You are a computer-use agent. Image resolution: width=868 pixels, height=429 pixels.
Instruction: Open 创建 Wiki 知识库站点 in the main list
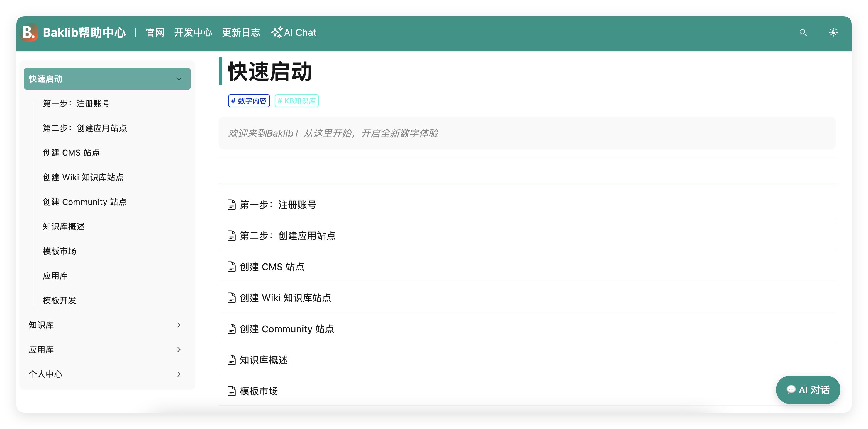[285, 298]
